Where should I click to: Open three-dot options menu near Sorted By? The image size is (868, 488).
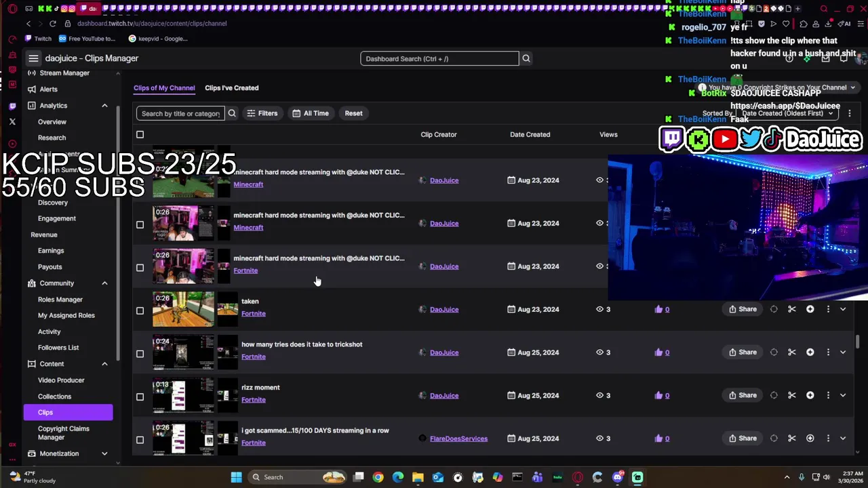click(x=849, y=113)
